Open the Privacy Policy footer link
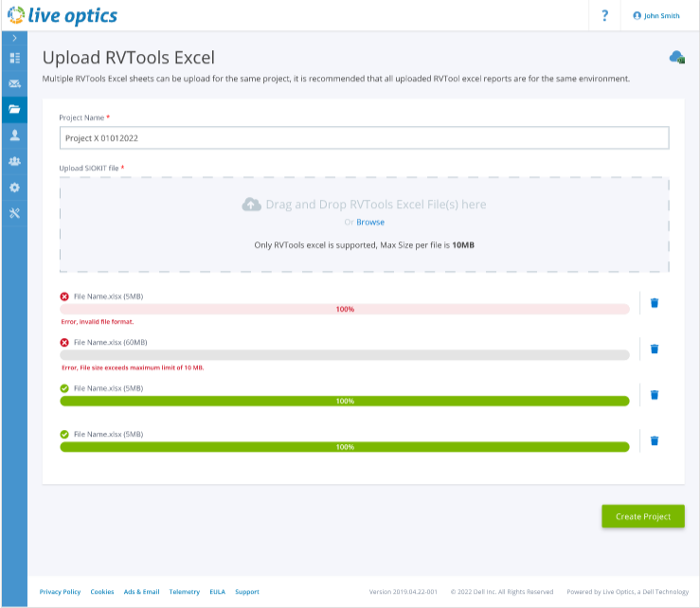This screenshot has height=608, width=700. [60, 592]
